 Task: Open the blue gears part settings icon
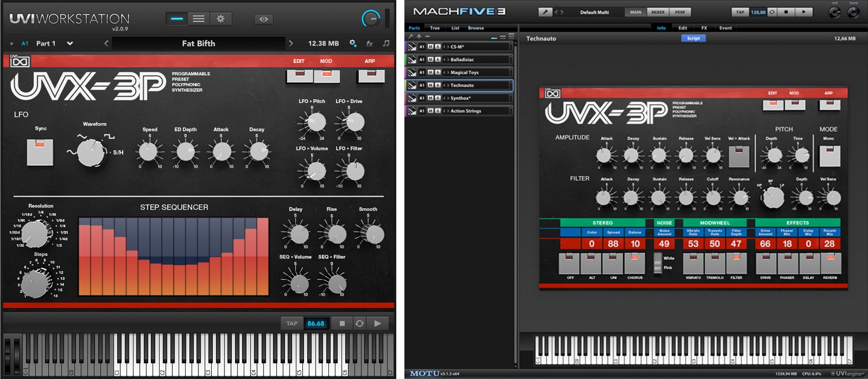[353, 43]
